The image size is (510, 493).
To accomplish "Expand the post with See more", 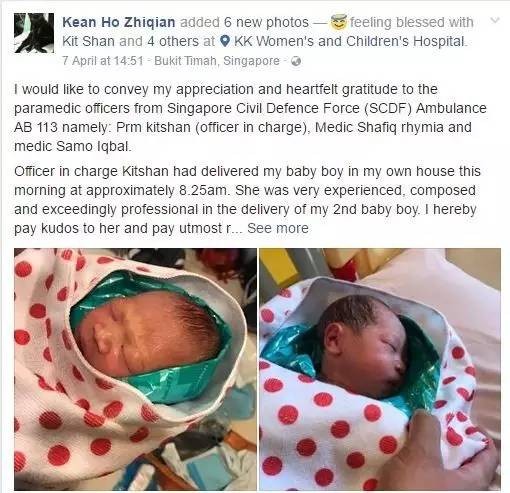I will [x=278, y=228].
